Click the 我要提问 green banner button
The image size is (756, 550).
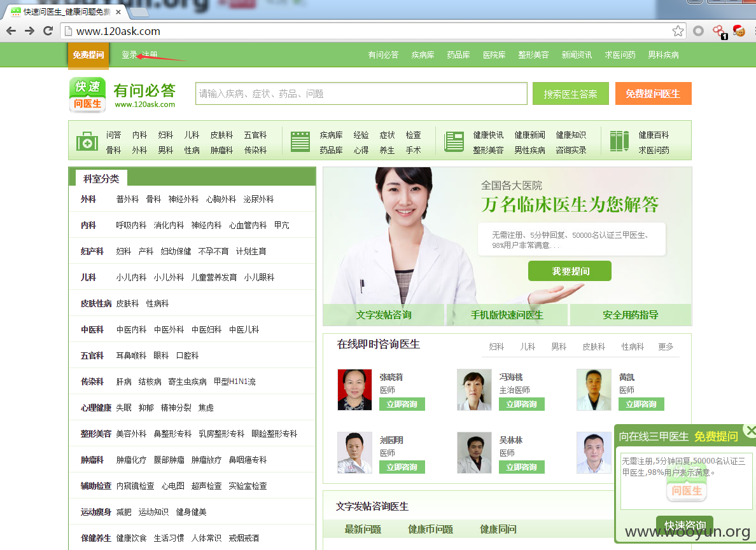[570, 271]
